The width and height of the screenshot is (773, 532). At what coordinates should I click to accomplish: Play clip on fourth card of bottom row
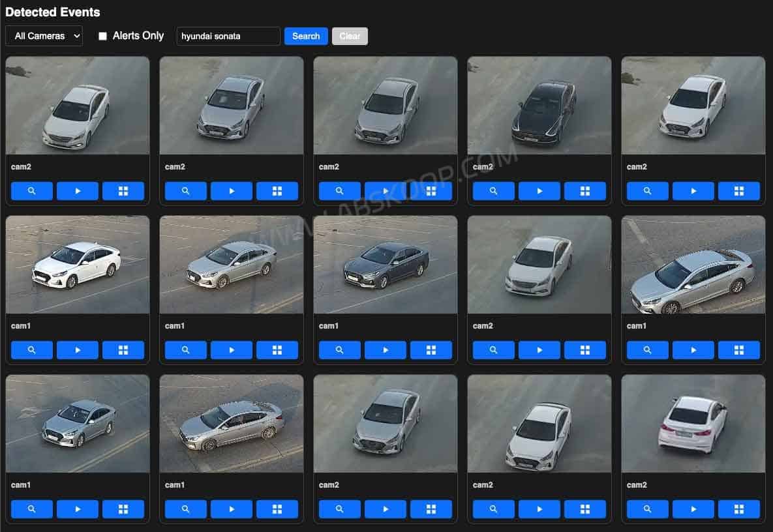click(x=539, y=509)
